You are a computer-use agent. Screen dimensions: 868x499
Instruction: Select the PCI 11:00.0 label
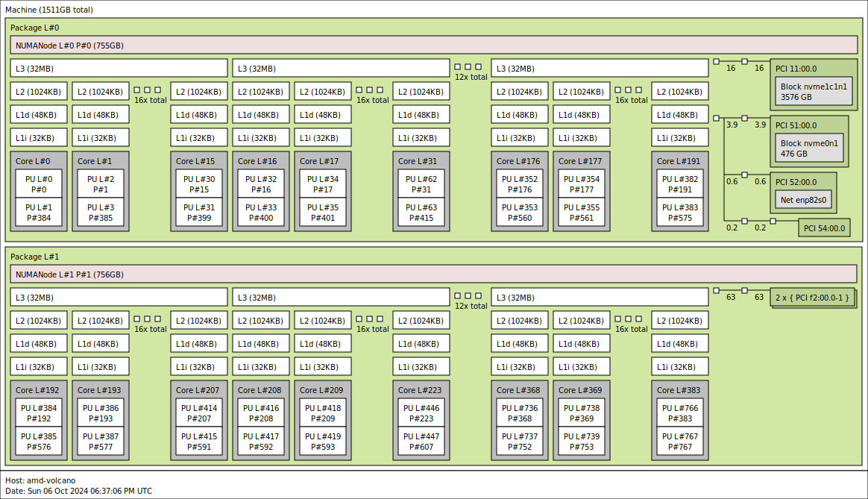[x=796, y=69]
